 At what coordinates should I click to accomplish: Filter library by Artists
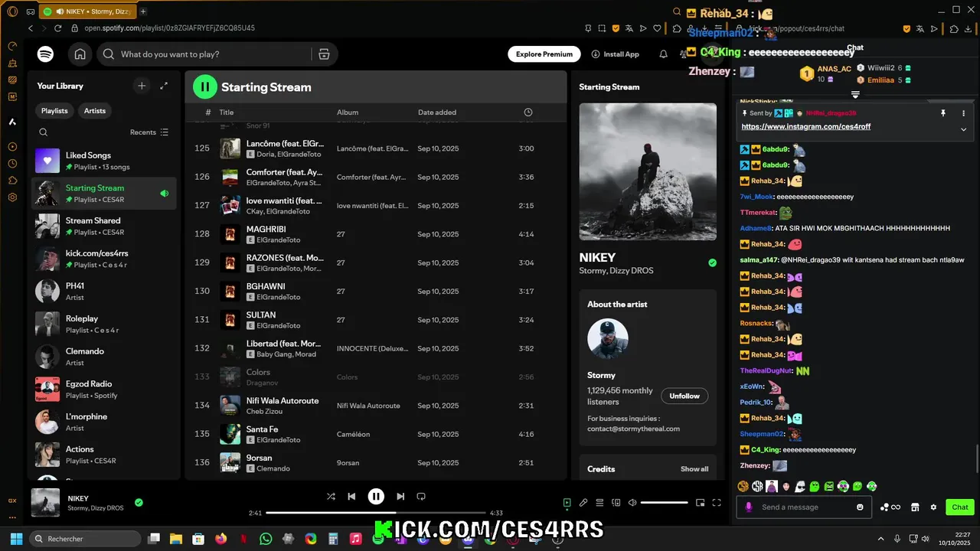[x=95, y=111]
